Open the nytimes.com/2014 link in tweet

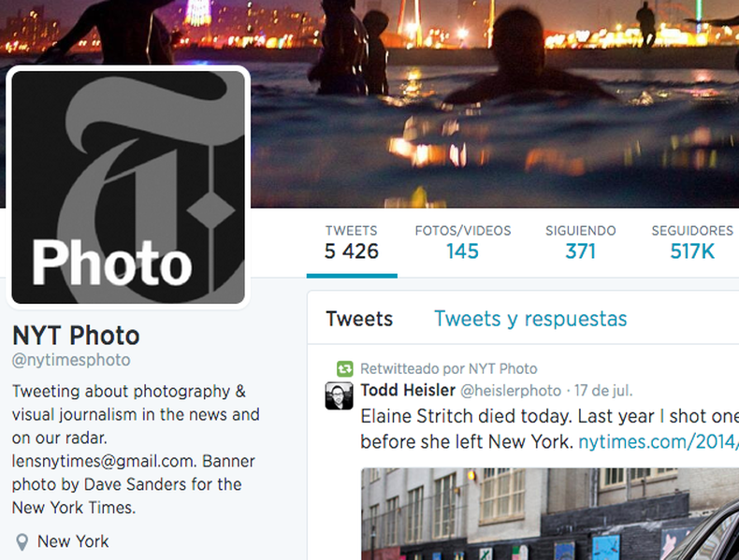(x=659, y=442)
